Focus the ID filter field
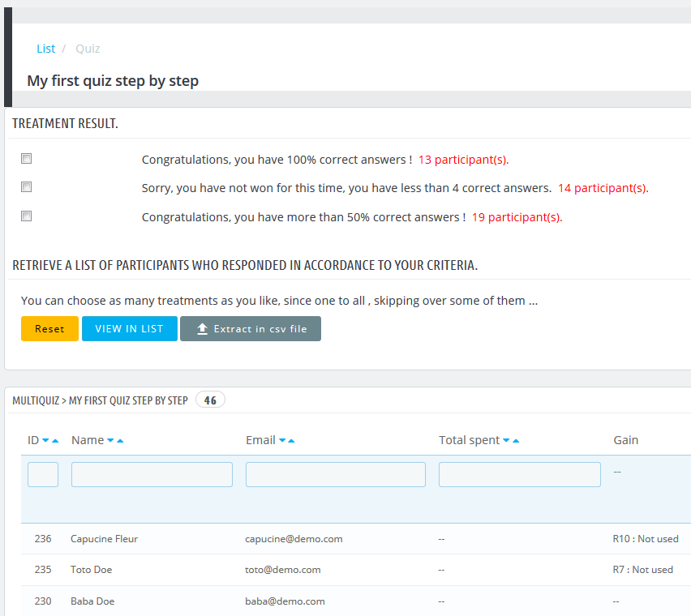 (x=43, y=474)
